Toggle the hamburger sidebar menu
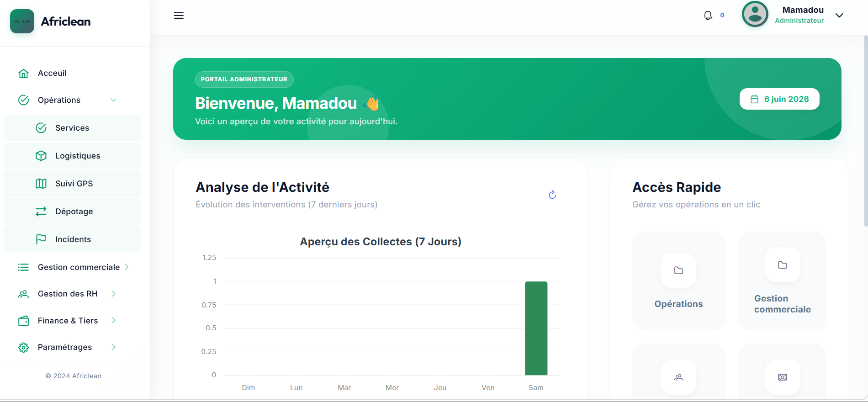The width and height of the screenshot is (868, 402). (x=179, y=16)
